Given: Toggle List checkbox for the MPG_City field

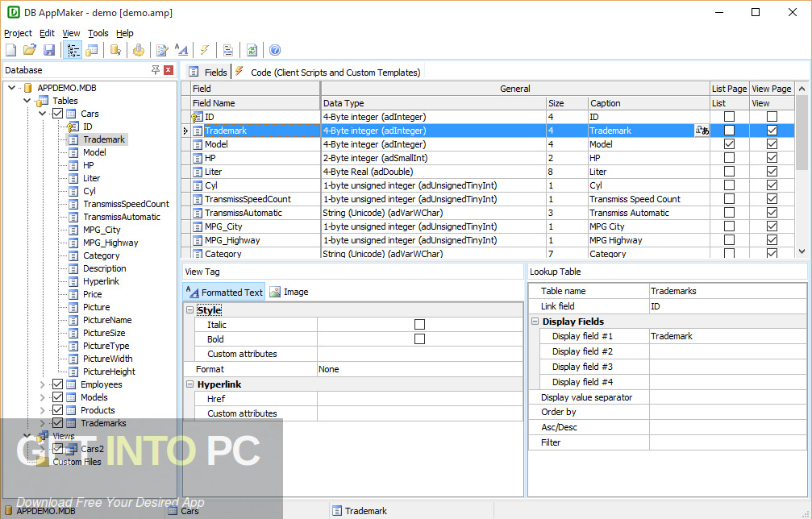Looking at the screenshot, I should click(x=729, y=226).
